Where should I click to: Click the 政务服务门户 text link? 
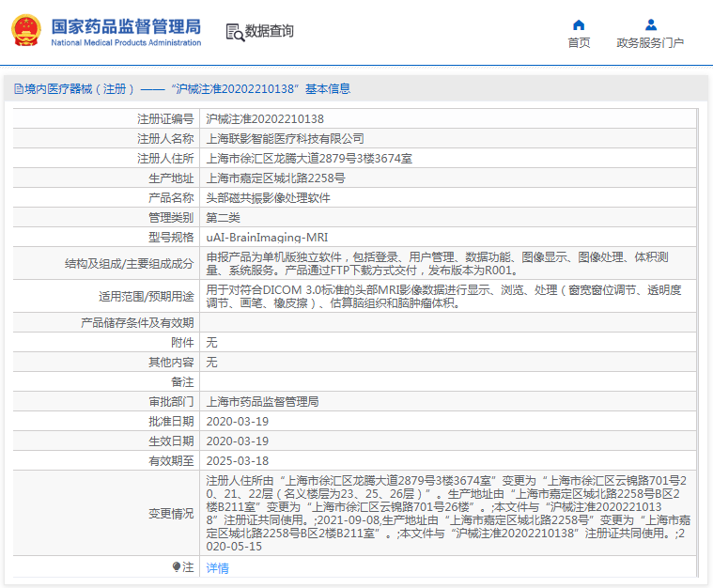(x=650, y=43)
